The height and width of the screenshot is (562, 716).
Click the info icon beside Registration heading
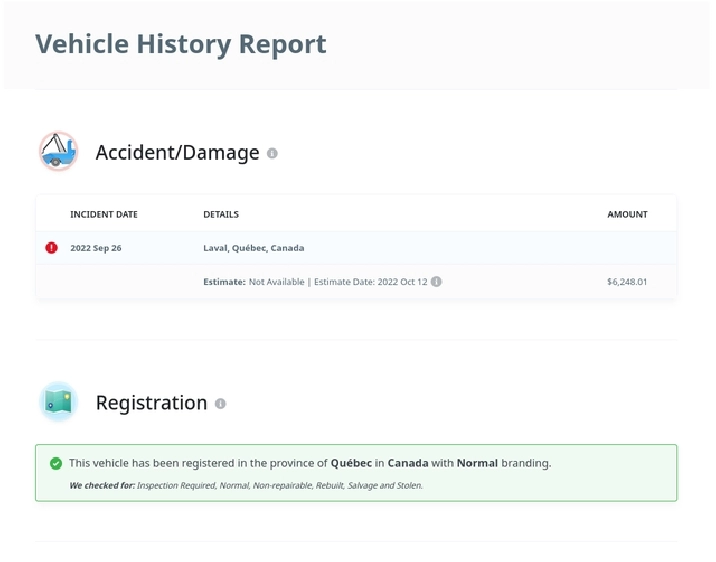pyautogui.click(x=220, y=403)
